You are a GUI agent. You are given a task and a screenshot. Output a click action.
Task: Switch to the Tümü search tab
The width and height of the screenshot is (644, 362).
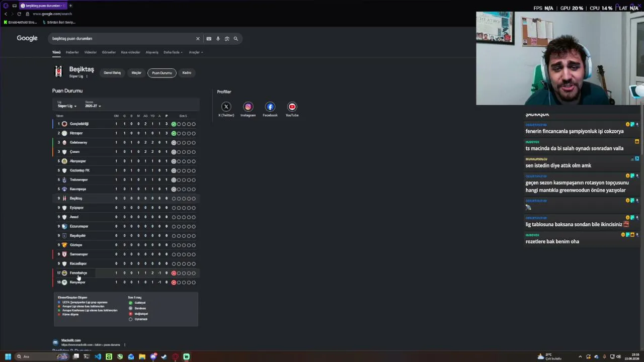[56, 52]
